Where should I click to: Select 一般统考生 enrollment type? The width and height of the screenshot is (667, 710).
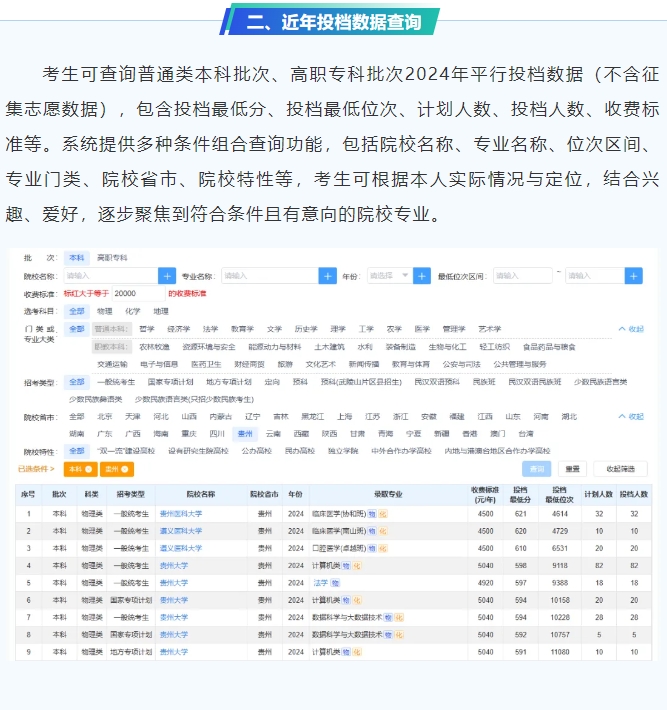click(116, 382)
